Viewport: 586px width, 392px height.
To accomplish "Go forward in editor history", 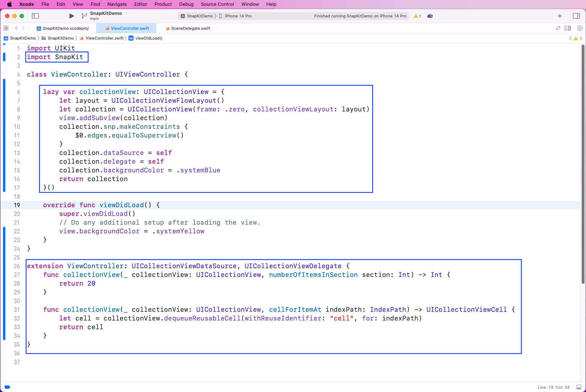I will pos(23,28).
